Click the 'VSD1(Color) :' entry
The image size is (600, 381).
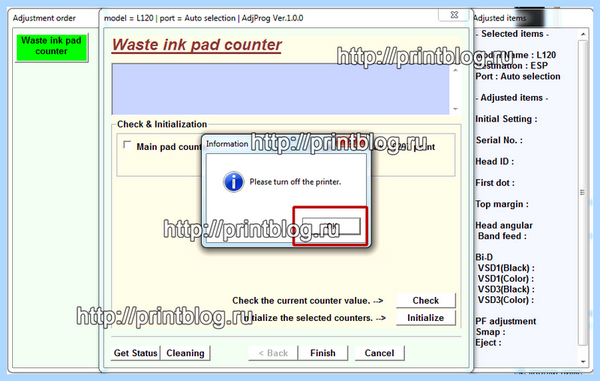pyautogui.click(x=505, y=278)
